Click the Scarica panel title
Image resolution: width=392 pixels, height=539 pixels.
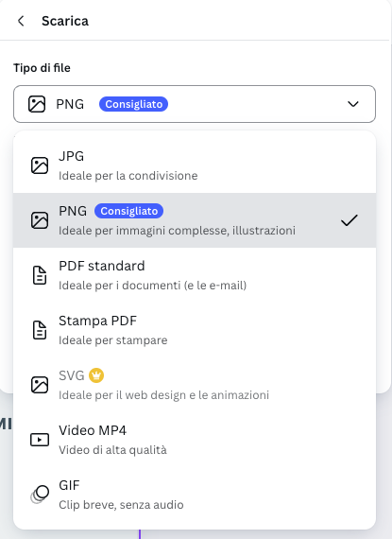(65, 21)
